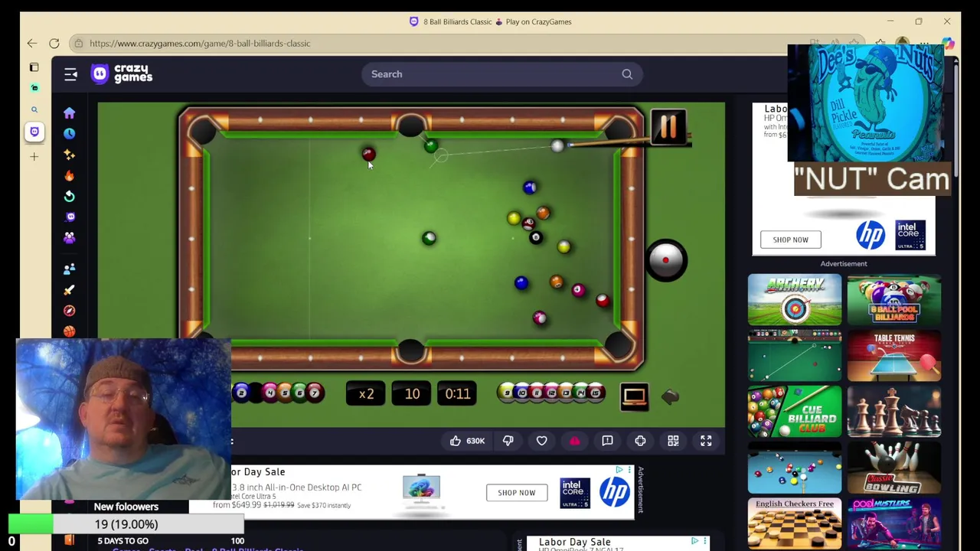The image size is (980, 551).
Task: Dislike the game with thumbs down
Action: pyautogui.click(x=508, y=441)
